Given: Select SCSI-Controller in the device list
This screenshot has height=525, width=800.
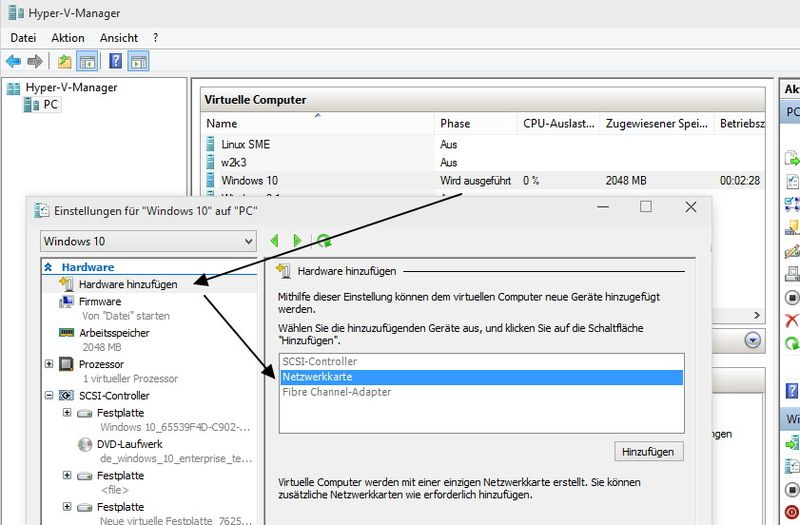Looking at the screenshot, I should click(x=482, y=362).
